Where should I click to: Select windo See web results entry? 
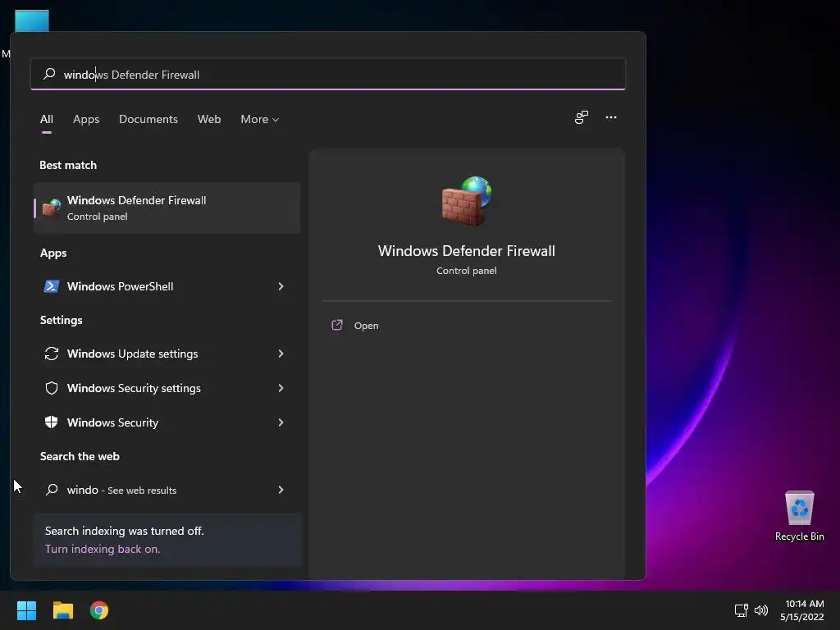(167, 490)
